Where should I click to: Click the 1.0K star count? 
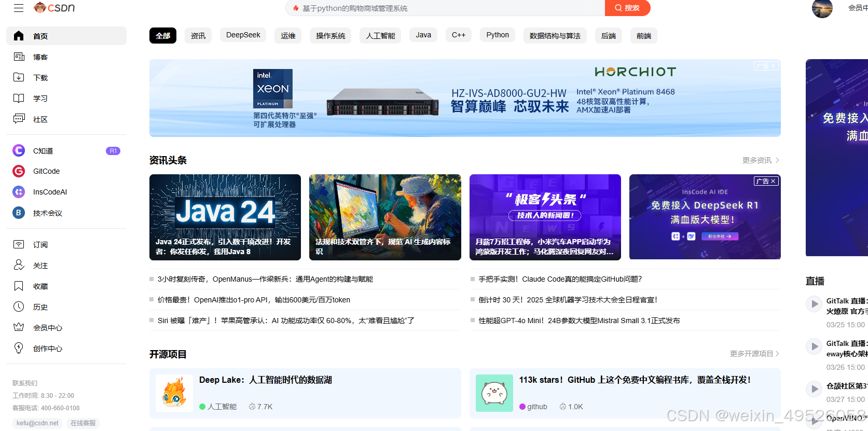[x=571, y=407]
